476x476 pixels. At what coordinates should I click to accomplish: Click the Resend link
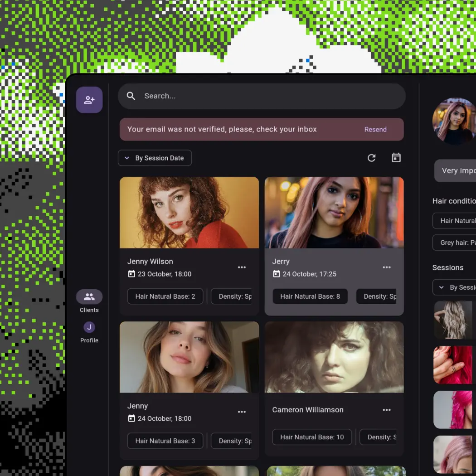375,130
